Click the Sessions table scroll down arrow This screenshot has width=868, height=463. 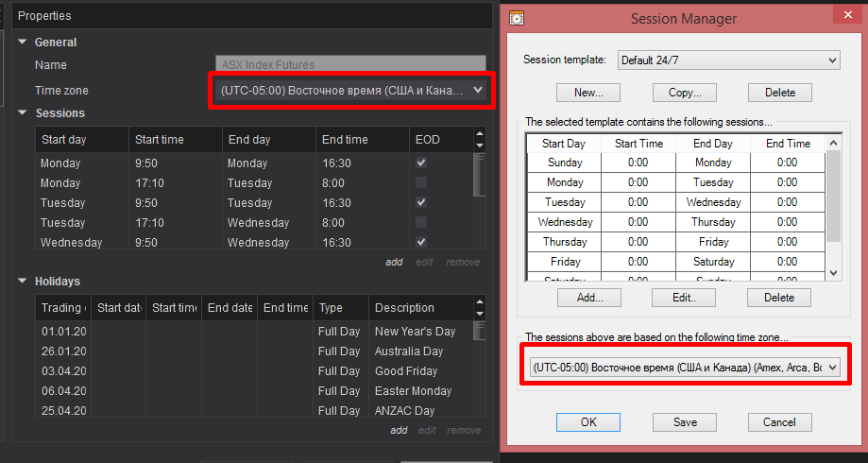[x=480, y=146]
